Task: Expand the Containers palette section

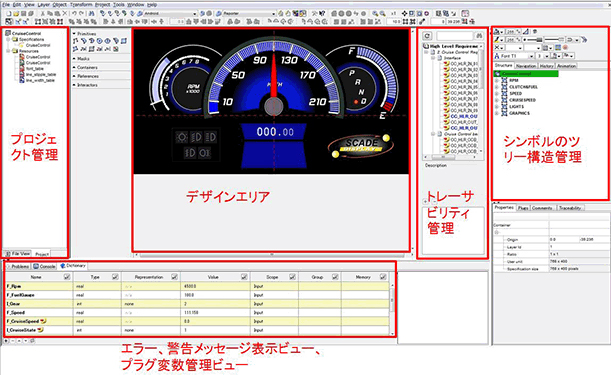Action: point(74,67)
